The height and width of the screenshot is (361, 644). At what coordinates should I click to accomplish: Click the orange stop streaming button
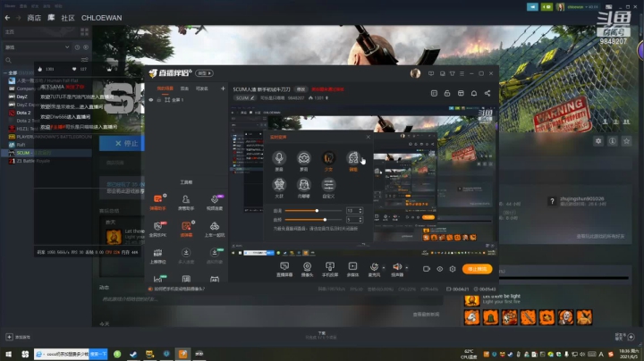pos(477,269)
